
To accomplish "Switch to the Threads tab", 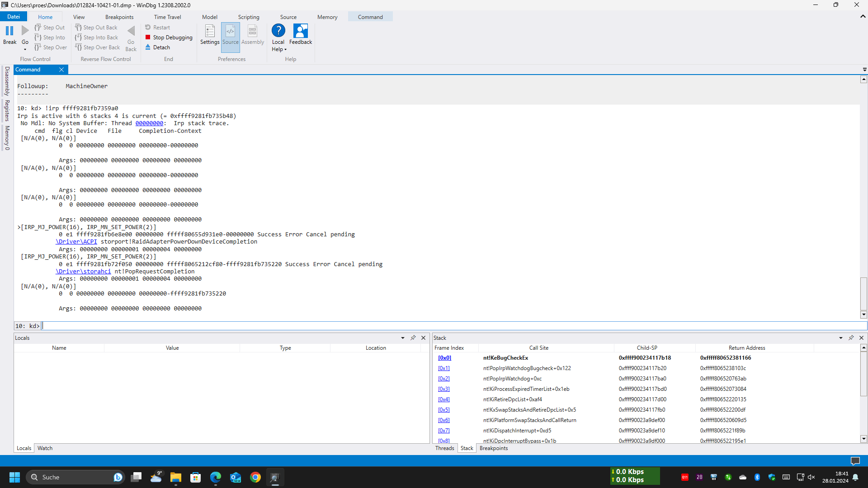I will pyautogui.click(x=444, y=448).
